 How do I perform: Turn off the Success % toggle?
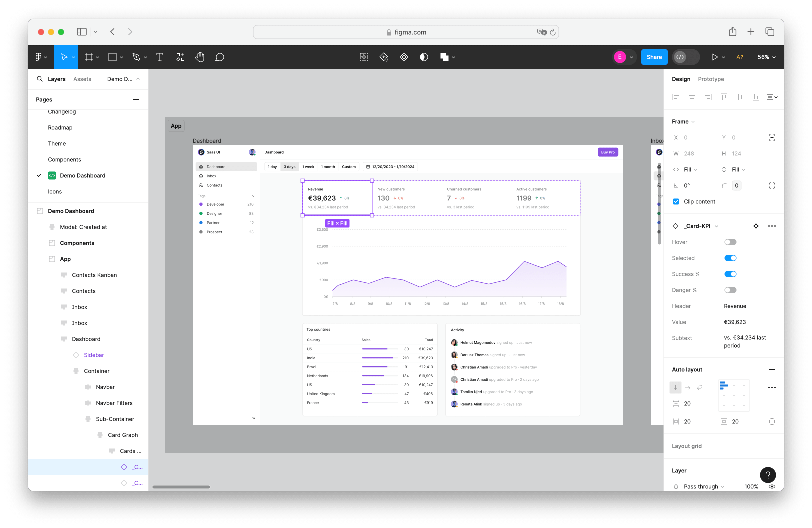click(730, 274)
